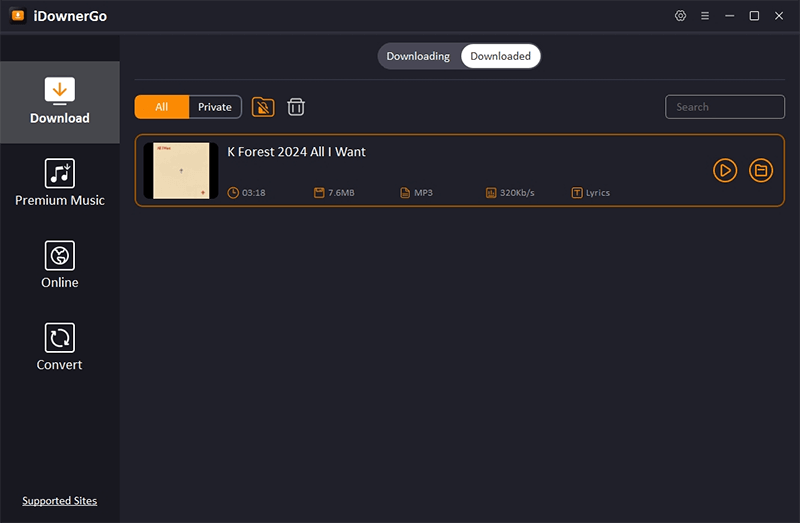Play K Forest 2024 All I Want
The width and height of the screenshot is (800, 523).
(724, 170)
